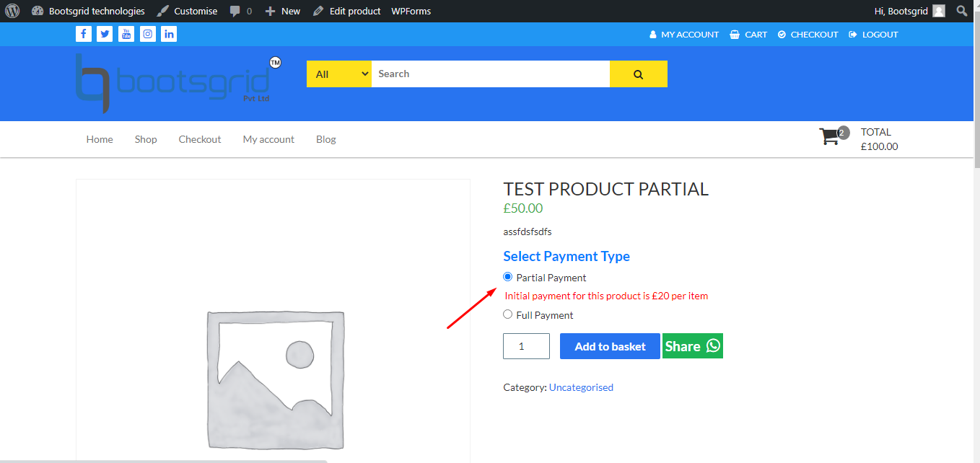This screenshot has width=980, height=463.
Task: Visit the Twitter social page
Action: click(x=105, y=34)
